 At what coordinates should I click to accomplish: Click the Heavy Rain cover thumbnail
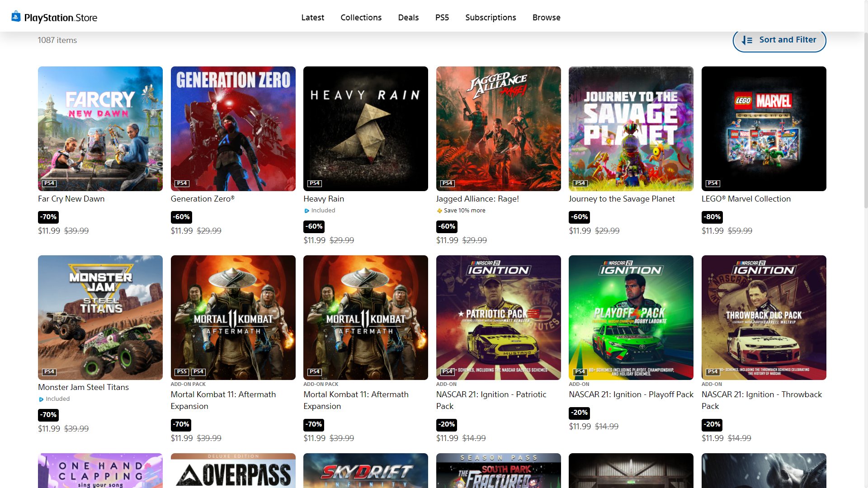tap(365, 129)
